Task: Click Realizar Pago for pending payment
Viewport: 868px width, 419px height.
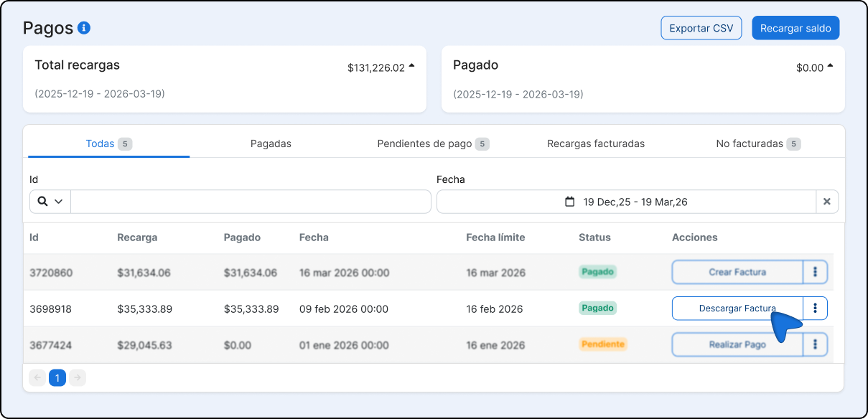Action: [737, 344]
